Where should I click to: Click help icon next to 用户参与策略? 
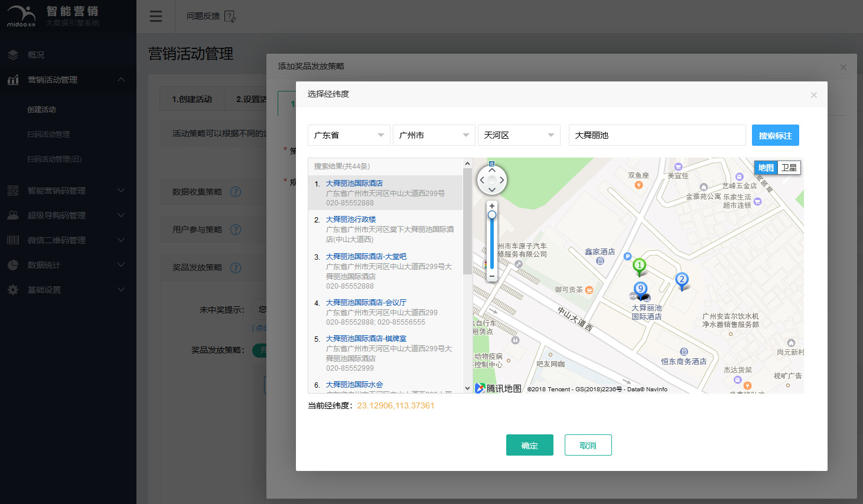click(x=236, y=230)
